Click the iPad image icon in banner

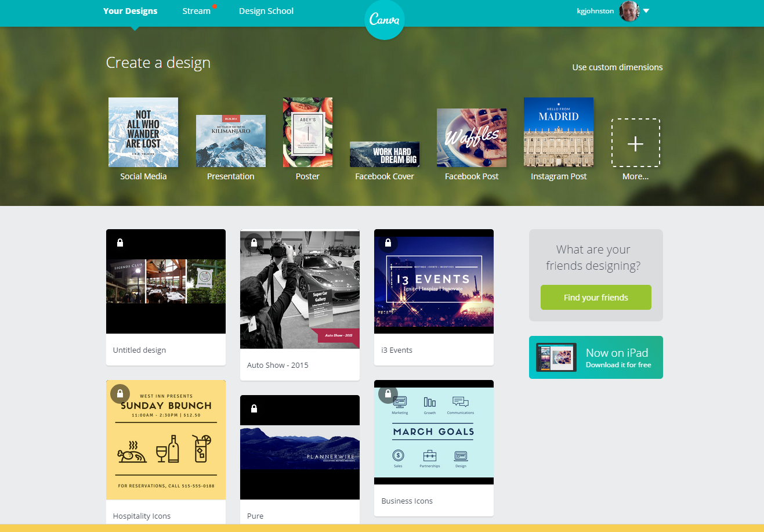tap(556, 357)
